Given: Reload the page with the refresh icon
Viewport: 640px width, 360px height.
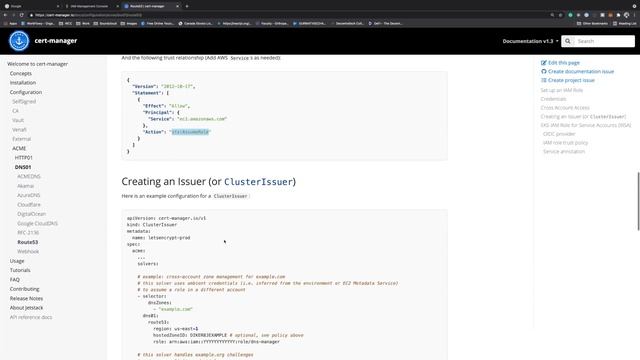Looking at the screenshot, I should pyautogui.click(x=21, y=15).
